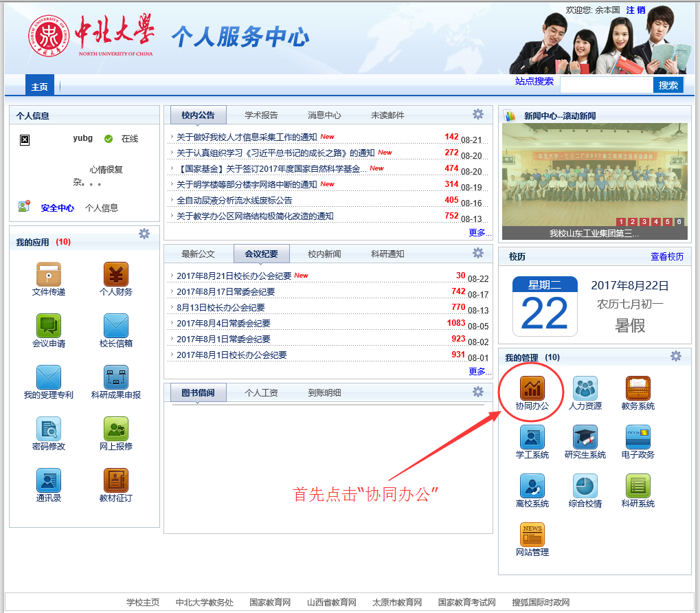Open settings gear for 我的管理 panel
Viewport: 700px width, 613px height.
coord(676,355)
